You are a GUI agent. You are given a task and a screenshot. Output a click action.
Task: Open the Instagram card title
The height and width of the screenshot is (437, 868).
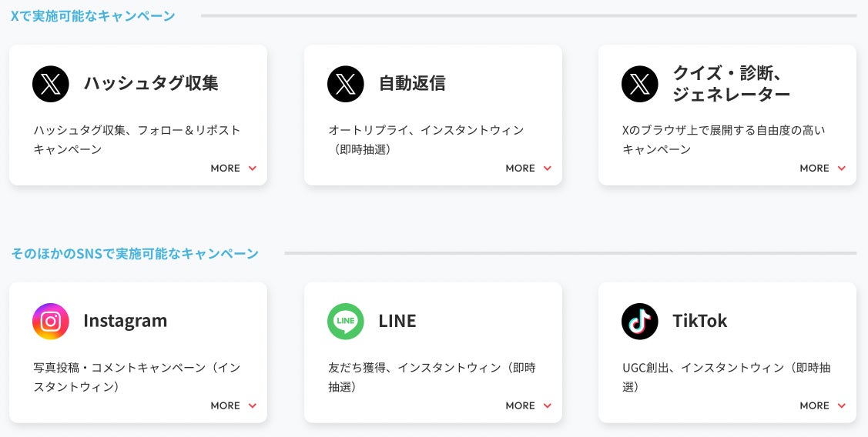click(x=125, y=321)
